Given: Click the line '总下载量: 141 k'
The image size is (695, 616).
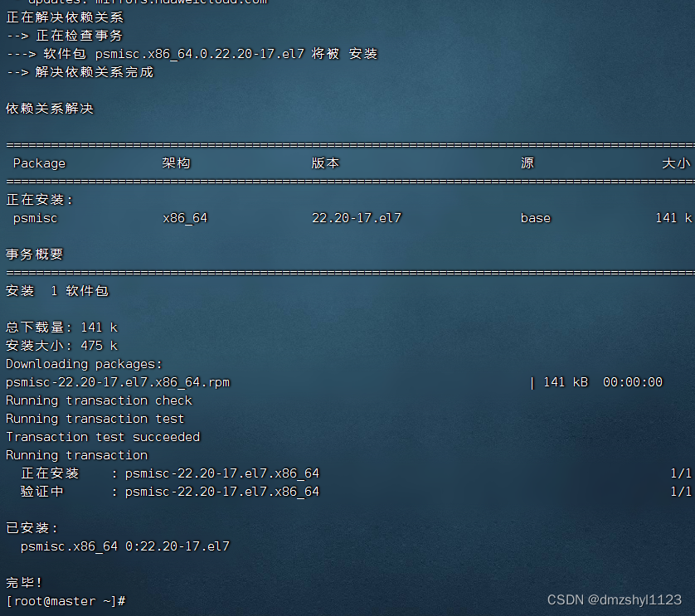Looking at the screenshot, I should pos(61,327).
